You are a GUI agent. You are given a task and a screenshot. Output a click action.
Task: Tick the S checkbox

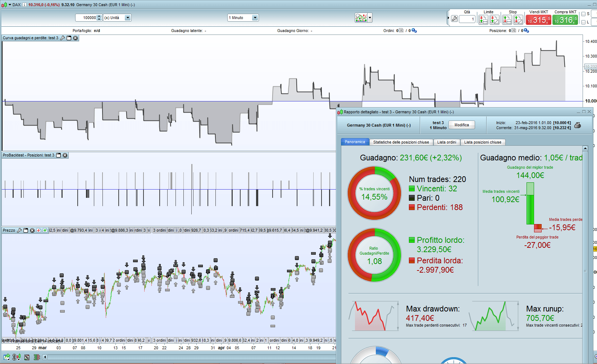pos(583,14)
